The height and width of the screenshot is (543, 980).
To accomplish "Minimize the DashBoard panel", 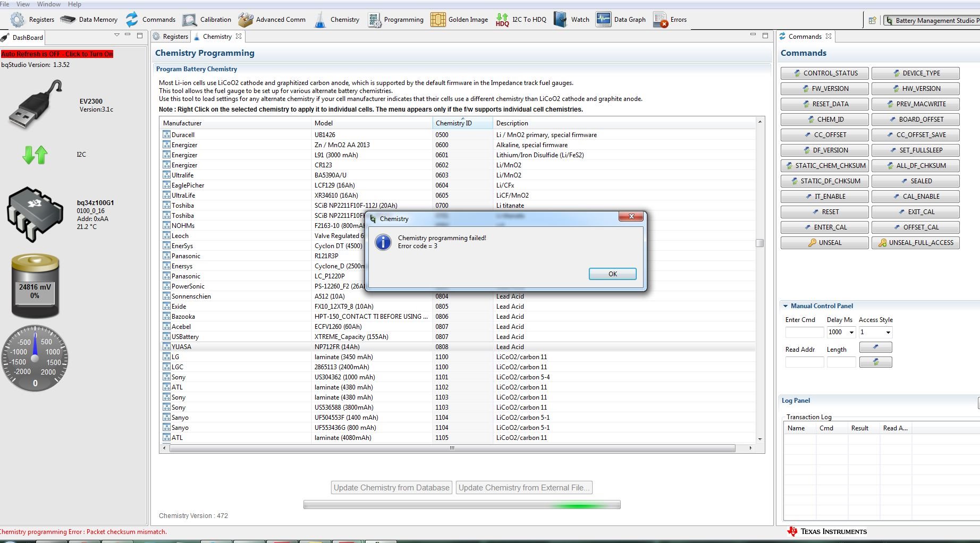I will click(128, 35).
